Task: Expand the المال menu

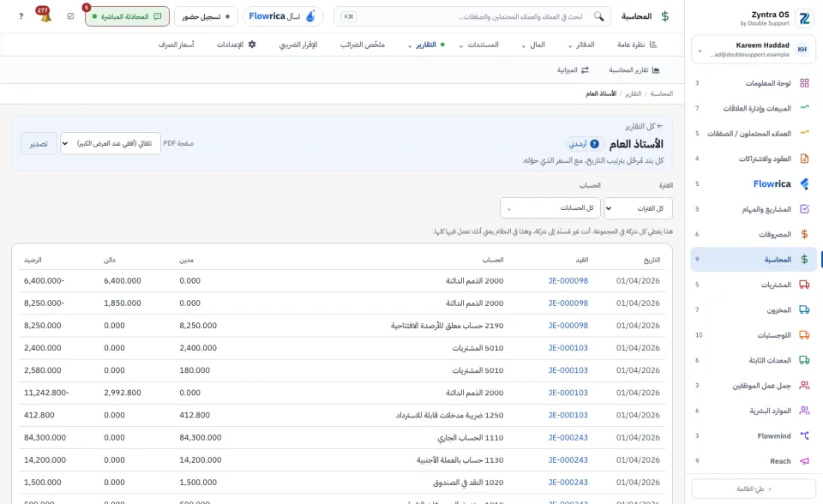Action: point(533,45)
